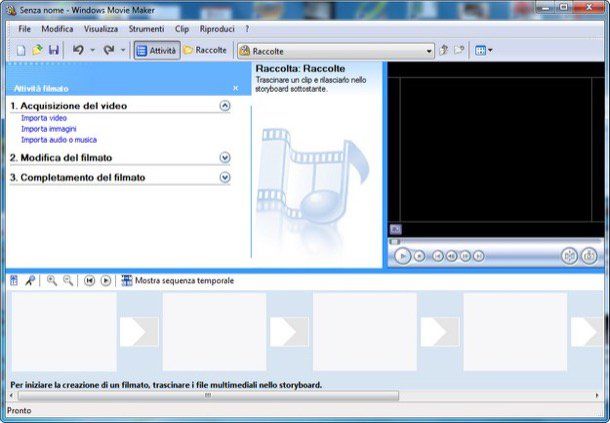The height and width of the screenshot is (423, 610).
Task: Zoom in on the timeline
Action: tap(52, 281)
